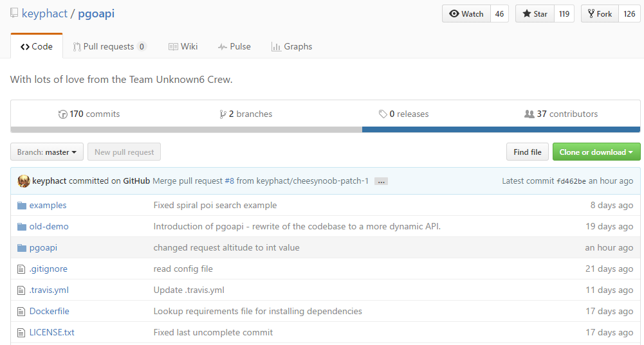Click the Dockerfile file icon
Screen dimensions: 644x345
pos(22,312)
